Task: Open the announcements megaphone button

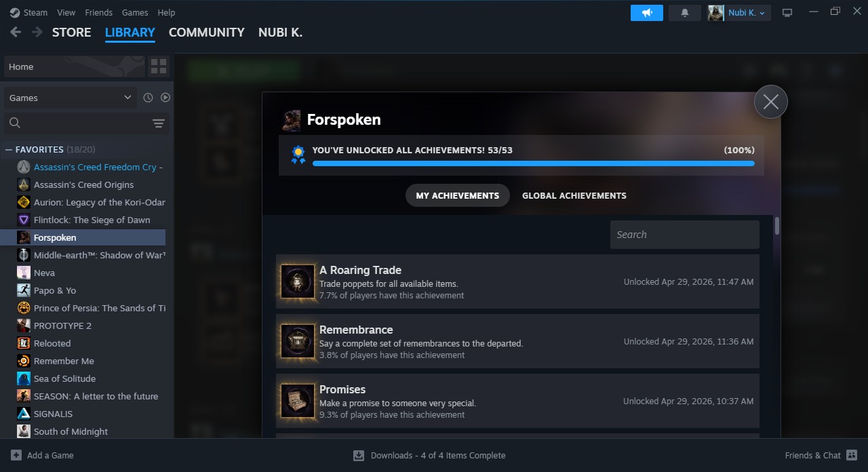Action: click(x=647, y=13)
